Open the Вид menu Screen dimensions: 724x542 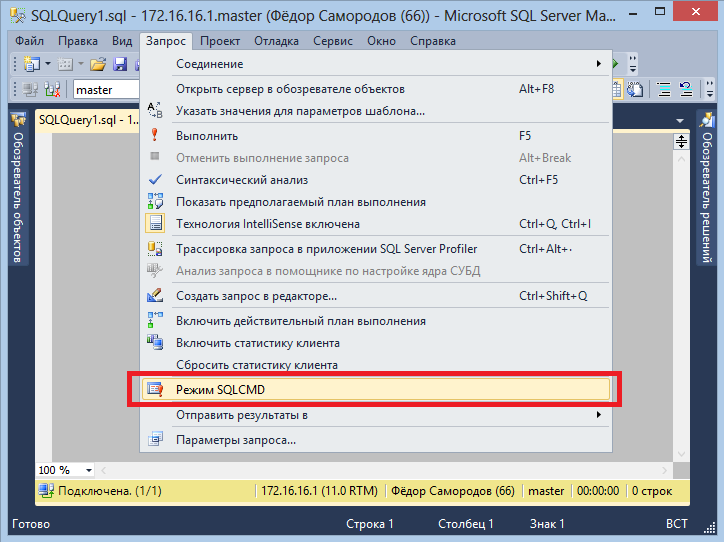click(x=122, y=41)
